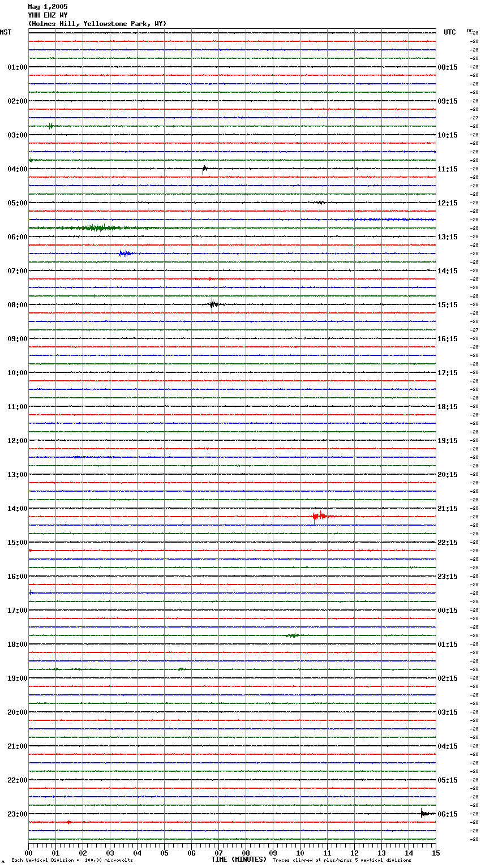Click the 08:15 UTC row label

pyautogui.click(x=448, y=67)
